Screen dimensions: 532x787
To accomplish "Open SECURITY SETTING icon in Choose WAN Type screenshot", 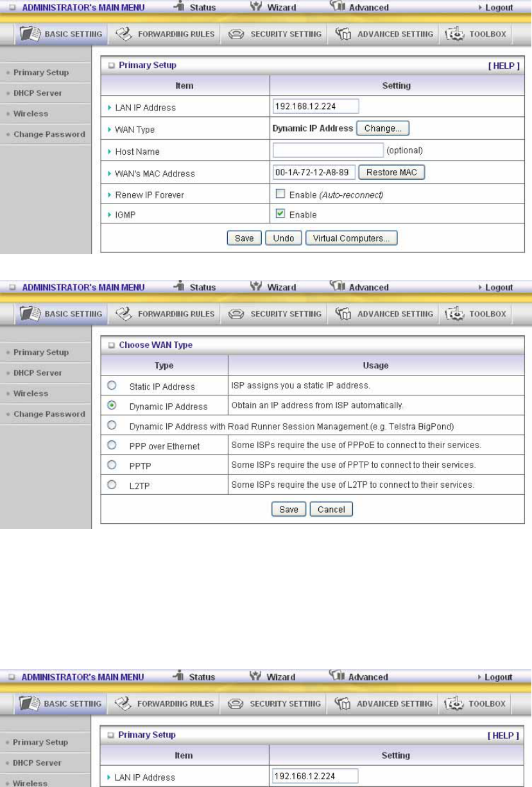I will (236, 314).
